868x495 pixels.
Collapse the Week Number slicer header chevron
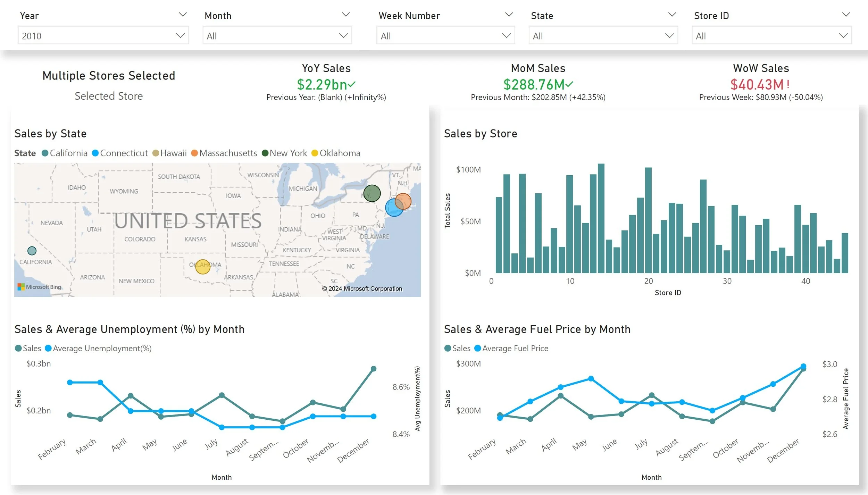[509, 15]
